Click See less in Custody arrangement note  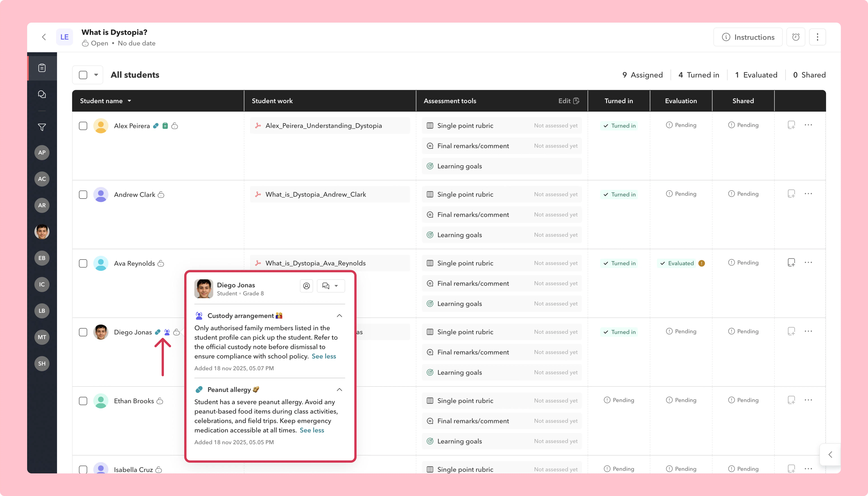[x=324, y=356]
